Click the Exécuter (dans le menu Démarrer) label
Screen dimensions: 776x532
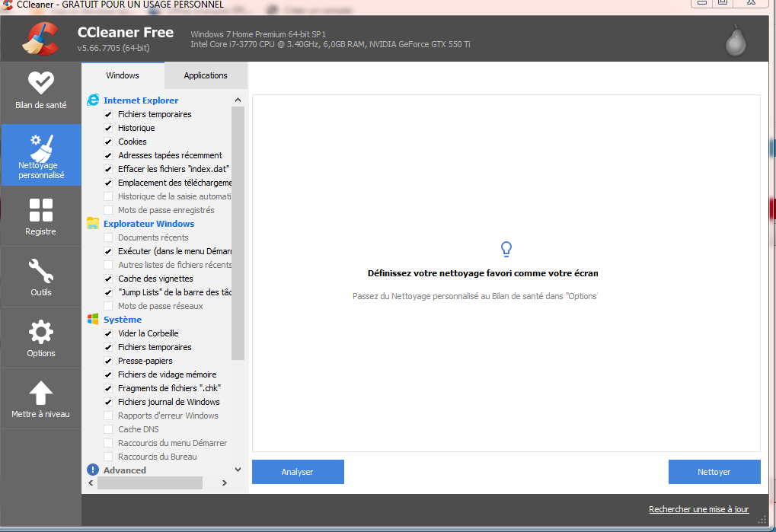point(174,251)
